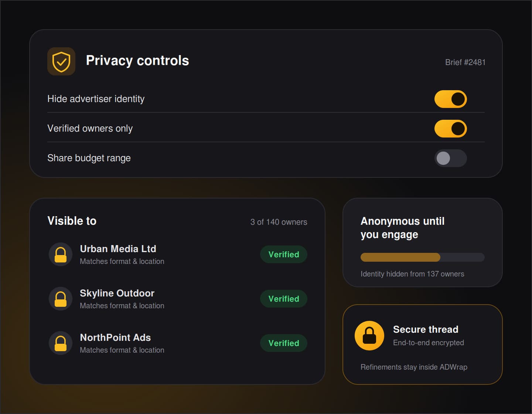The image size is (532, 414).
Task: Click the Verified badge for Skyline Outdoor
Action: [284, 299]
